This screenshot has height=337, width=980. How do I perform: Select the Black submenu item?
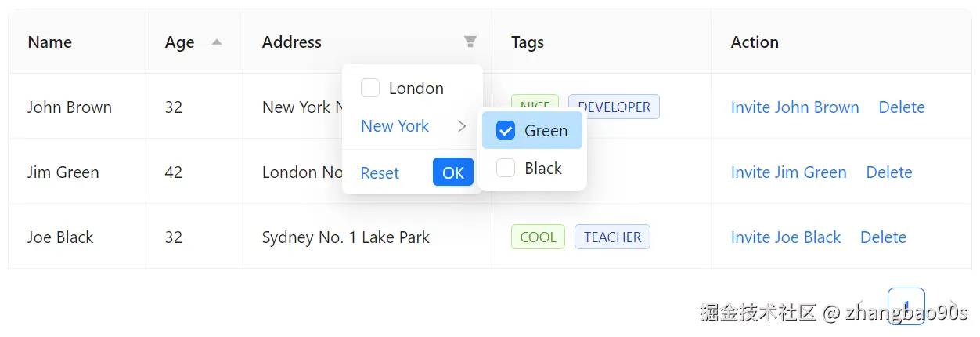click(543, 168)
